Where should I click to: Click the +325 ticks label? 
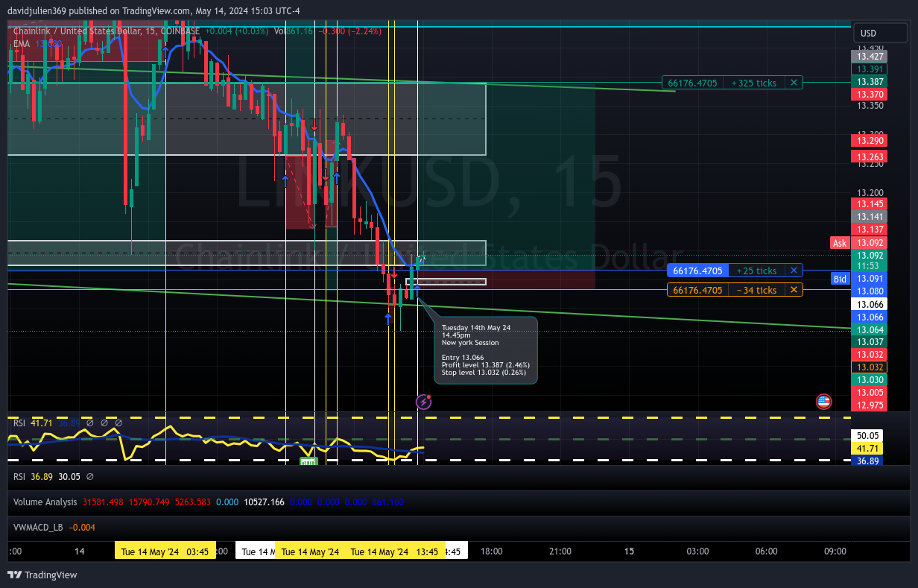(754, 83)
